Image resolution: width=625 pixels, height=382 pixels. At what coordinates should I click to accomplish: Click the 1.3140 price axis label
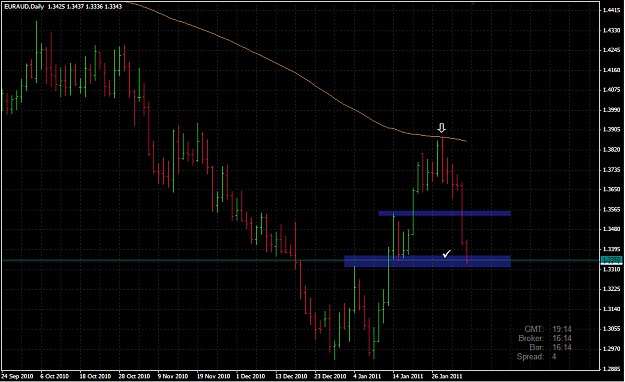(611, 309)
